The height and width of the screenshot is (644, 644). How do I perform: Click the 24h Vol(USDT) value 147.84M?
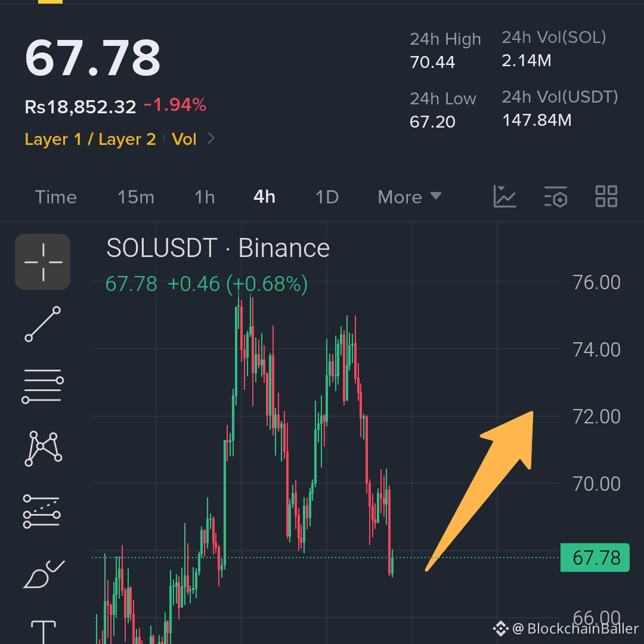click(537, 120)
